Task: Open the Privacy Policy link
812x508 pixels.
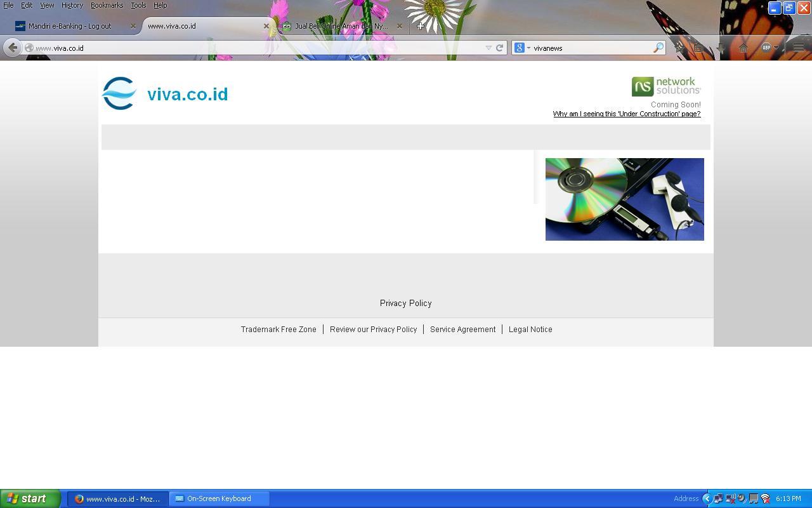Action: 406,304
